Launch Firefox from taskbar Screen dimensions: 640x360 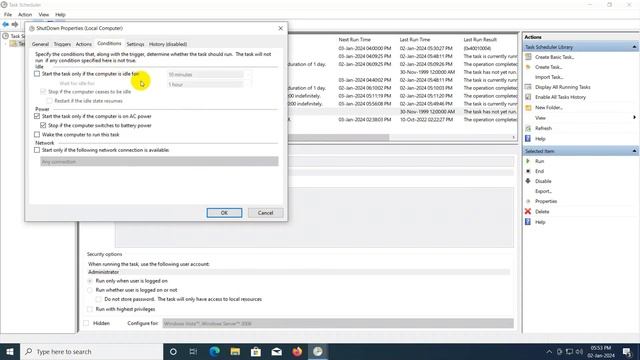[297, 351]
